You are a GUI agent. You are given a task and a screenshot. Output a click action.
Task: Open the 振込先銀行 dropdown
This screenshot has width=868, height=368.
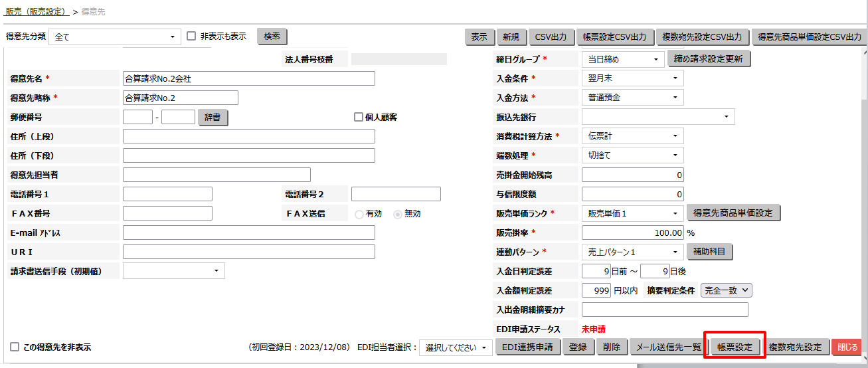click(x=657, y=117)
